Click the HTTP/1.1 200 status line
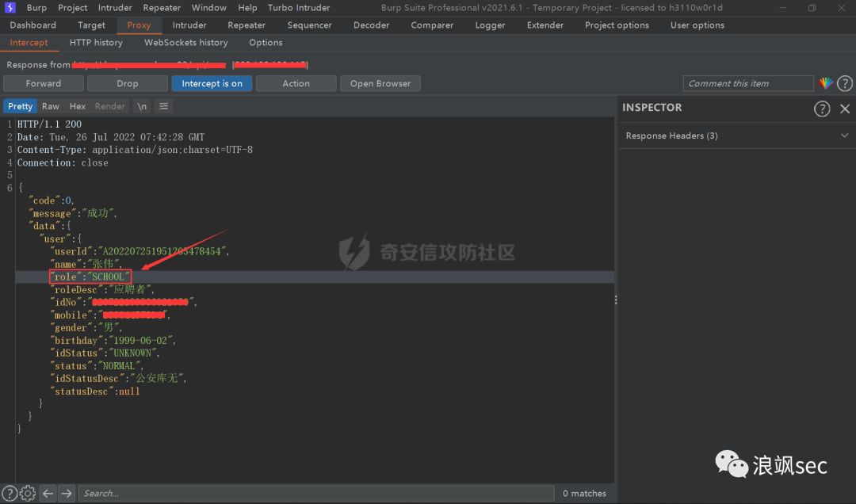Screen dimensions: 856x504 point(49,124)
